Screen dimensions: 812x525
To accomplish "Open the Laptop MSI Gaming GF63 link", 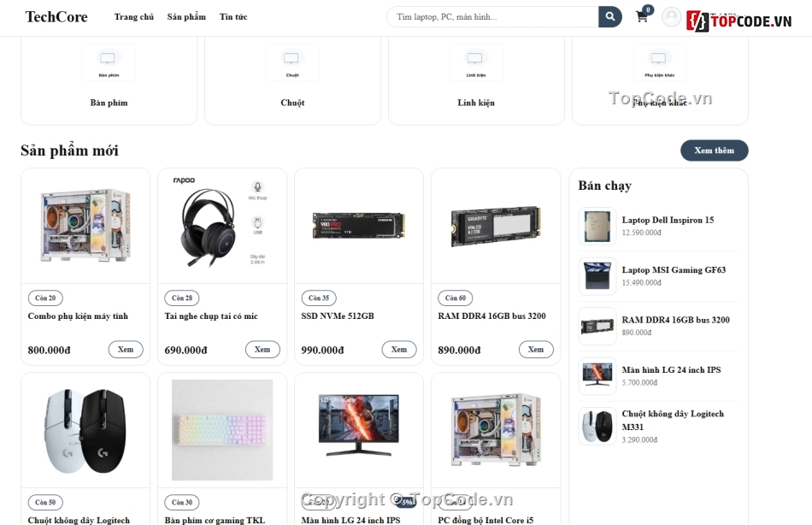I will point(674,269).
